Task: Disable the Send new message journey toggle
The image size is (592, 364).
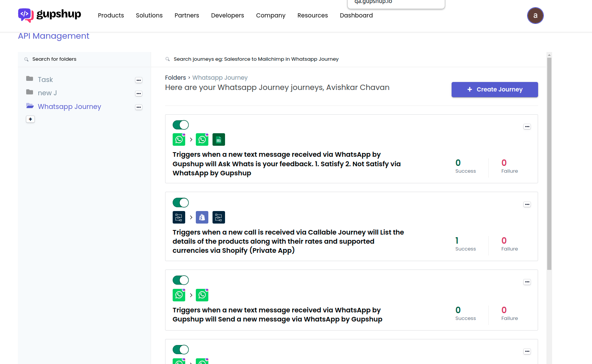Action: click(x=181, y=280)
